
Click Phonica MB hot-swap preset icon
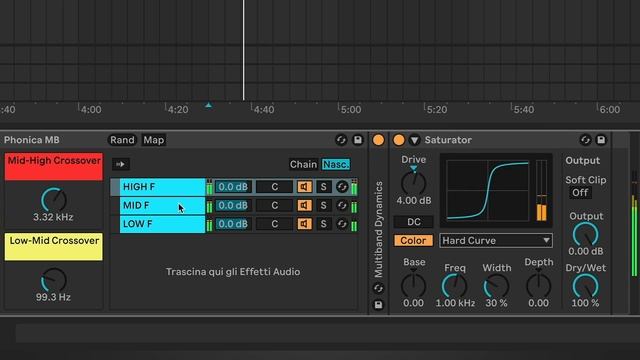pyautogui.click(x=341, y=140)
